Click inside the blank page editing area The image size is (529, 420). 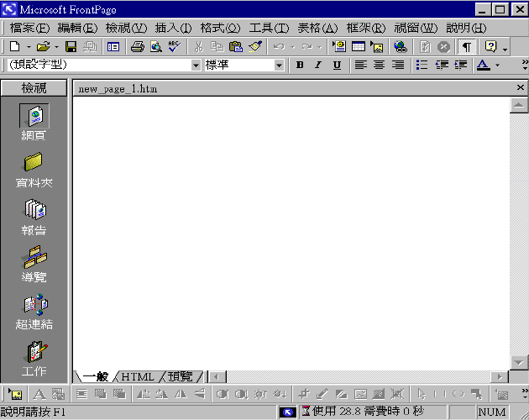[x=291, y=233]
